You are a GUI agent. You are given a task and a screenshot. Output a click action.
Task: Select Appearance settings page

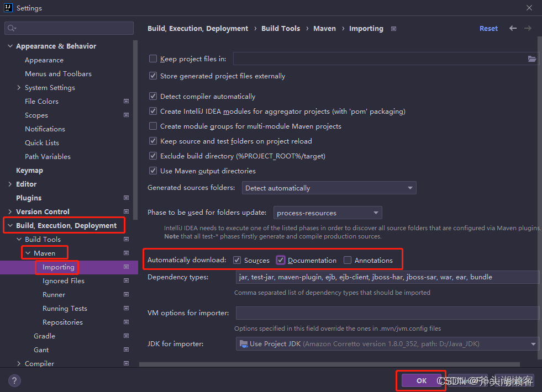pos(44,60)
